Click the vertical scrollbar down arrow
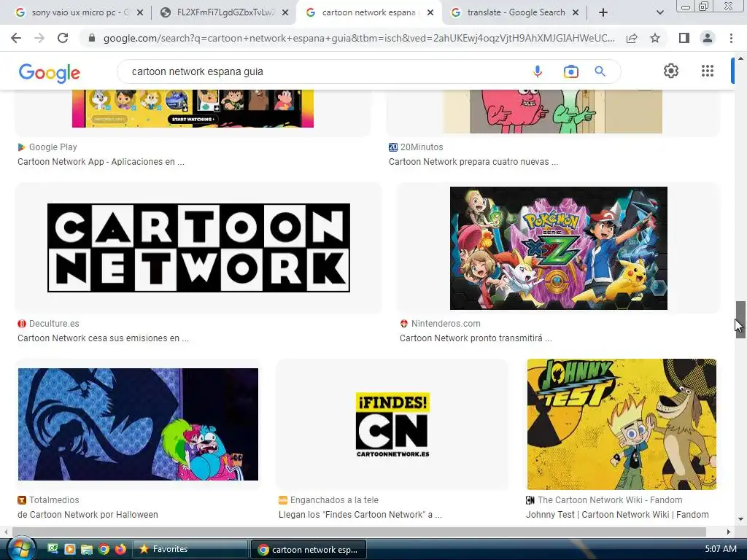 740,519
